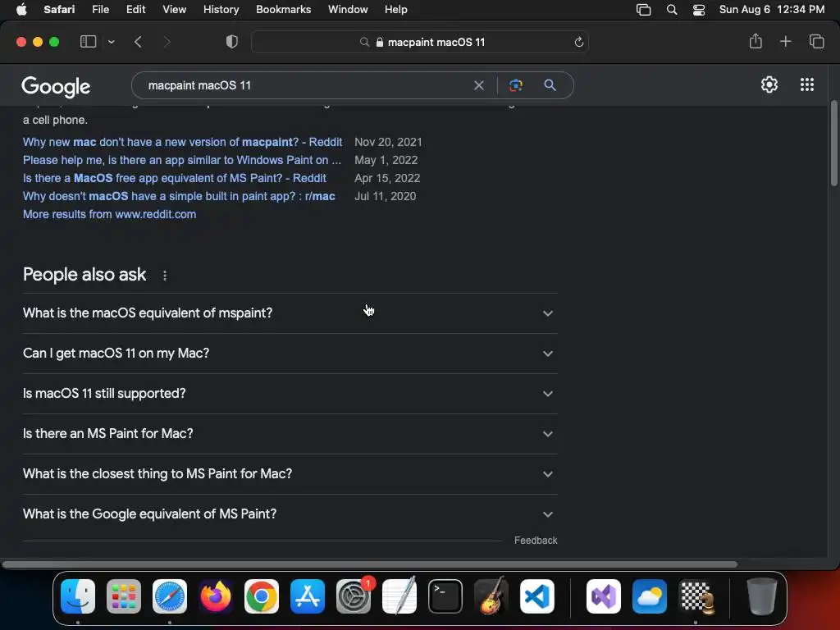840x630 pixels.
Task: Open the Window menu
Action: 348,10
